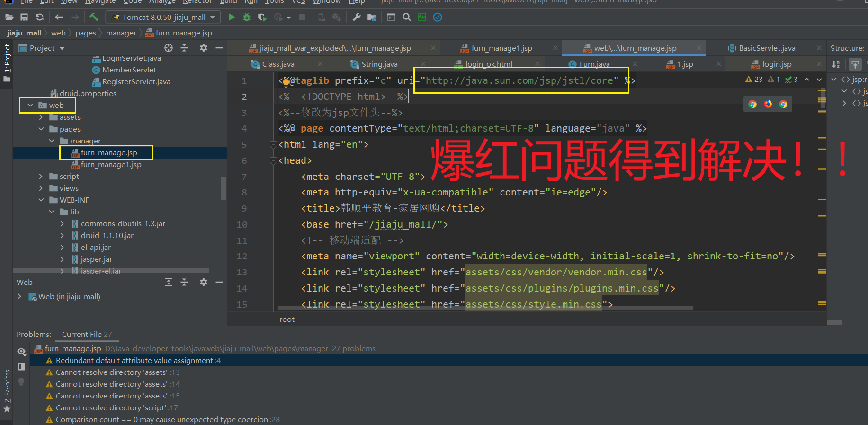Viewport: 868px width, 425px height.
Task: Fold the html tag on line 5
Action: click(x=273, y=144)
